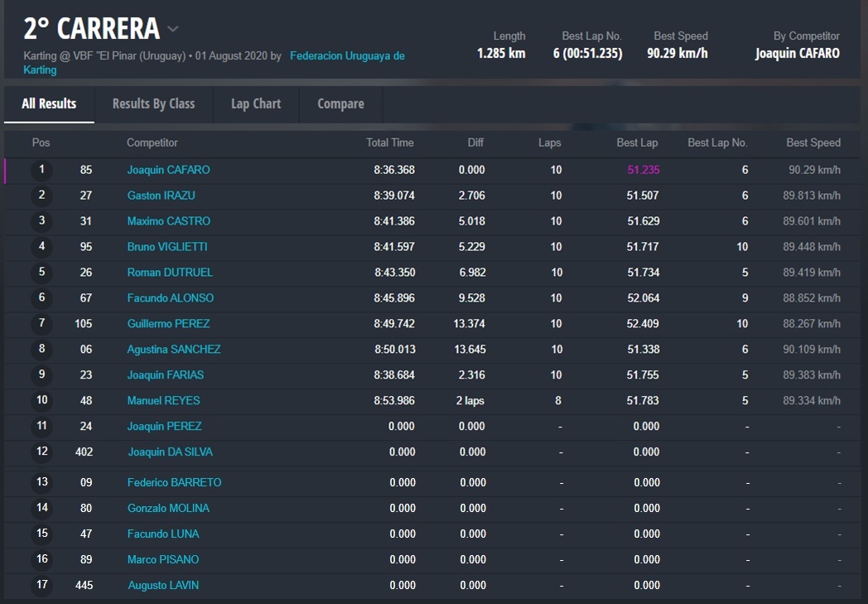Expand the 2° CARRERA session dropdown arrow

click(x=173, y=29)
